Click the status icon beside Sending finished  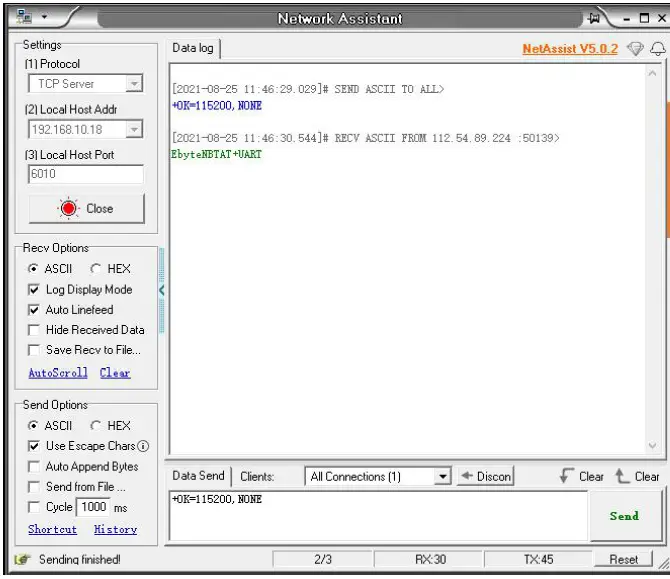[x=22, y=559]
